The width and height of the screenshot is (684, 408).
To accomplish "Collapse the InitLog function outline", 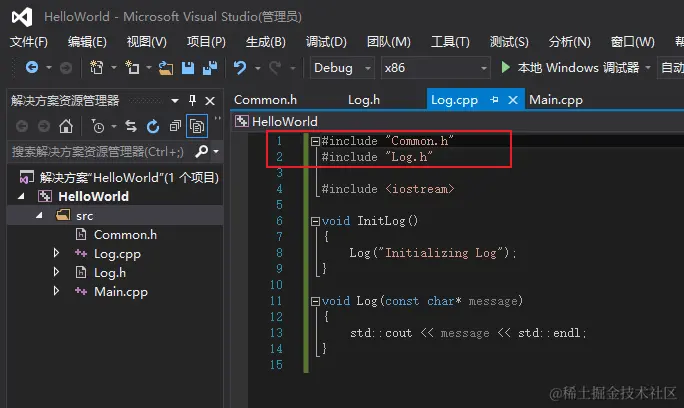I will coord(315,221).
